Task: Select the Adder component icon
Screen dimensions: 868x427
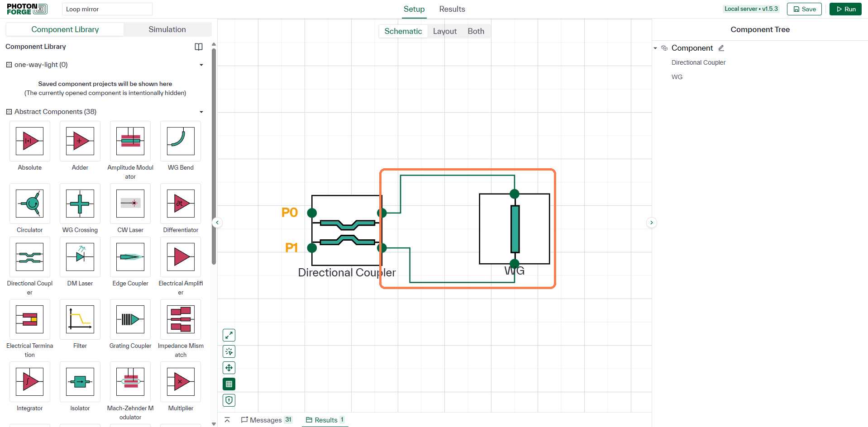Action: pyautogui.click(x=80, y=141)
